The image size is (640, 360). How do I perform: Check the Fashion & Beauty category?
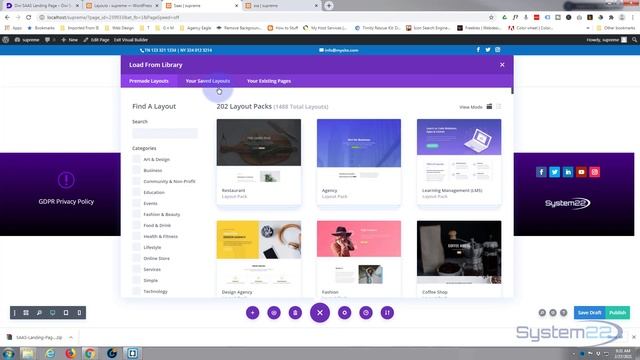(x=136, y=214)
